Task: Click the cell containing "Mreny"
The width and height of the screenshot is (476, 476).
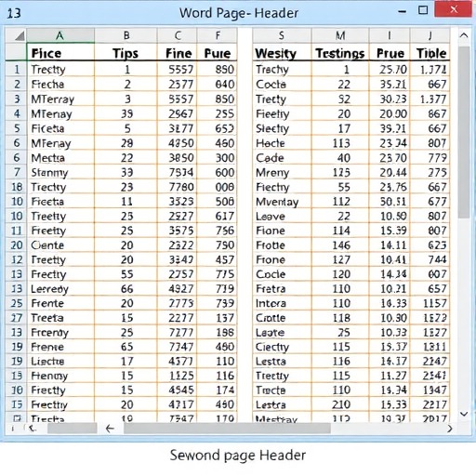Action: click(282, 172)
